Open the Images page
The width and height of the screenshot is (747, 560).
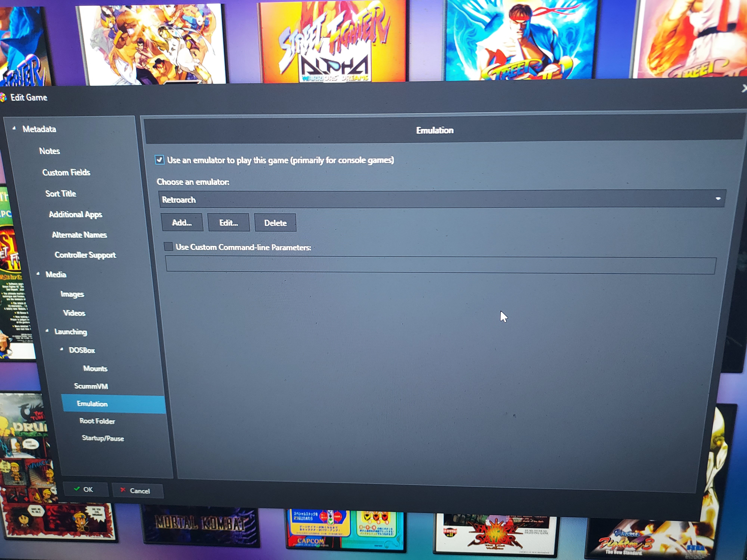[72, 294]
